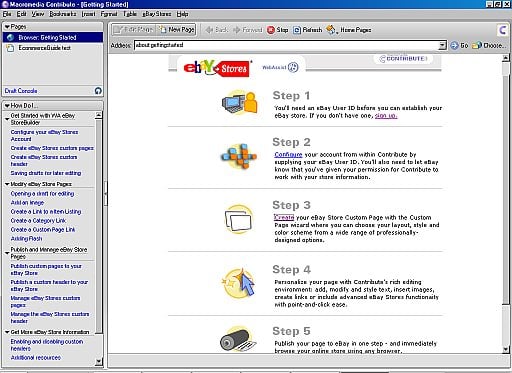Open Create eBay Stores custom pages help
The image size is (512, 373).
[52, 148]
